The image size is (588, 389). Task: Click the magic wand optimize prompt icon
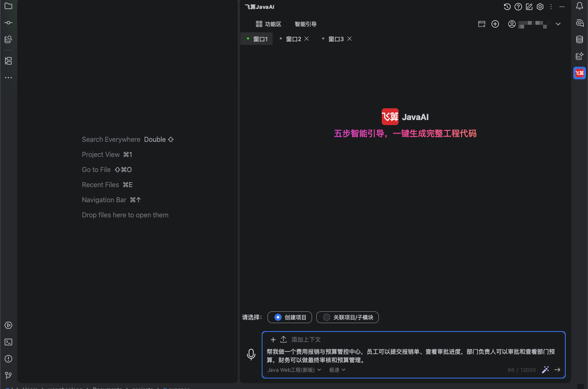(545, 370)
